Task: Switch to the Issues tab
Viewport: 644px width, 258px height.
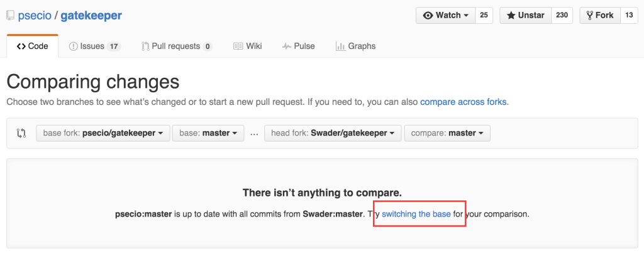Action: pos(94,46)
